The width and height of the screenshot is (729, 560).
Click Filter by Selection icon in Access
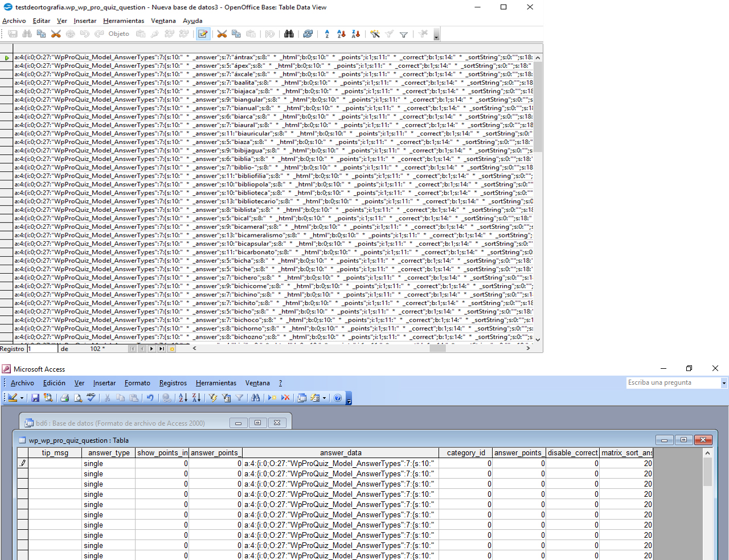[213, 398]
